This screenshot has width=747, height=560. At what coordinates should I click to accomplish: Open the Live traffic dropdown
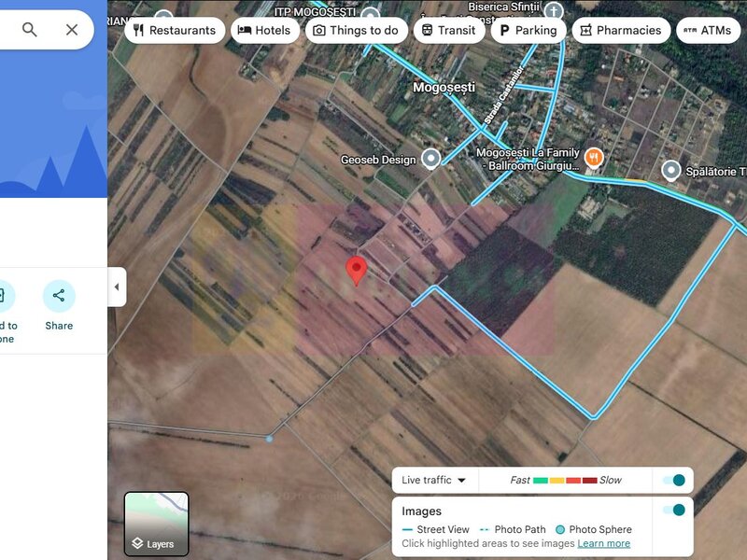pos(433,480)
